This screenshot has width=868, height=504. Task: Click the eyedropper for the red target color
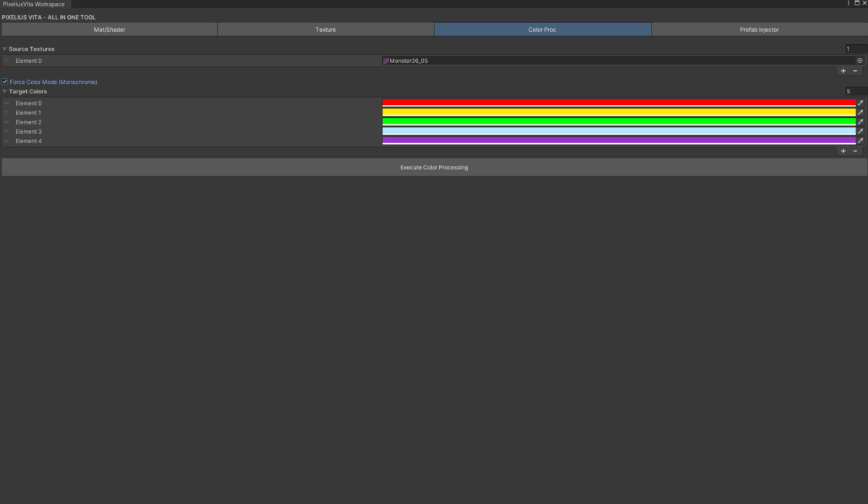(861, 103)
